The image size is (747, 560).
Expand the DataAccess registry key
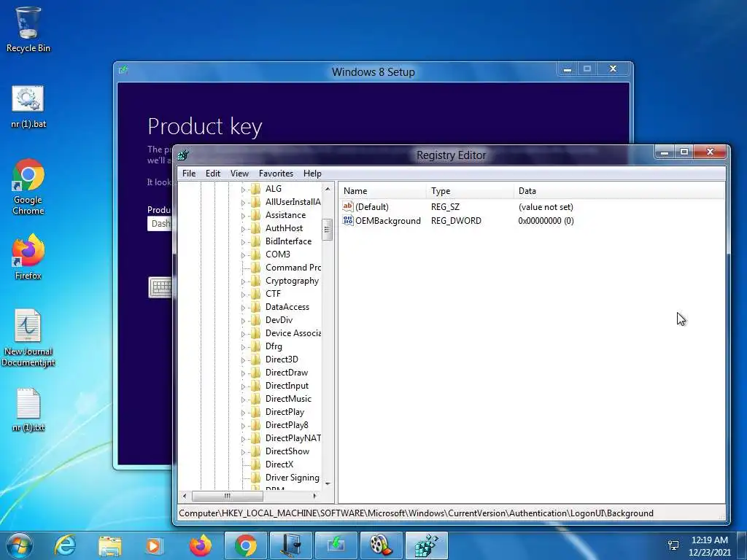click(x=243, y=308)
